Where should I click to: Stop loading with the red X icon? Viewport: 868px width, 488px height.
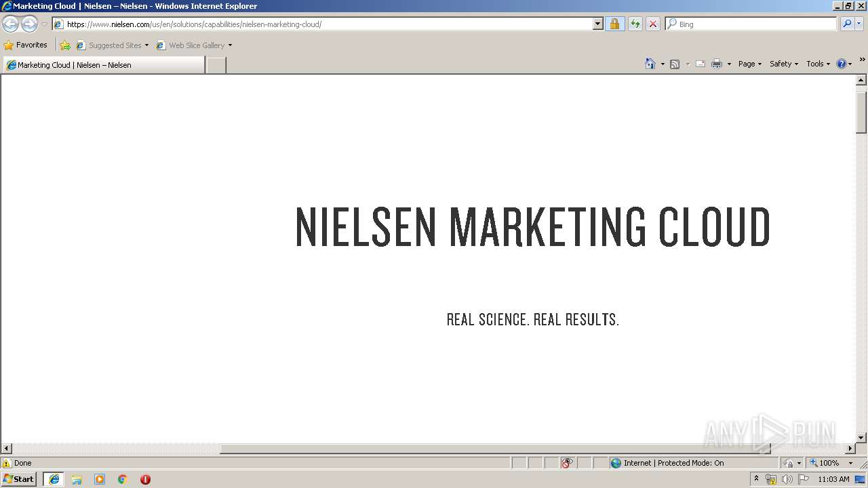(652, 24)
